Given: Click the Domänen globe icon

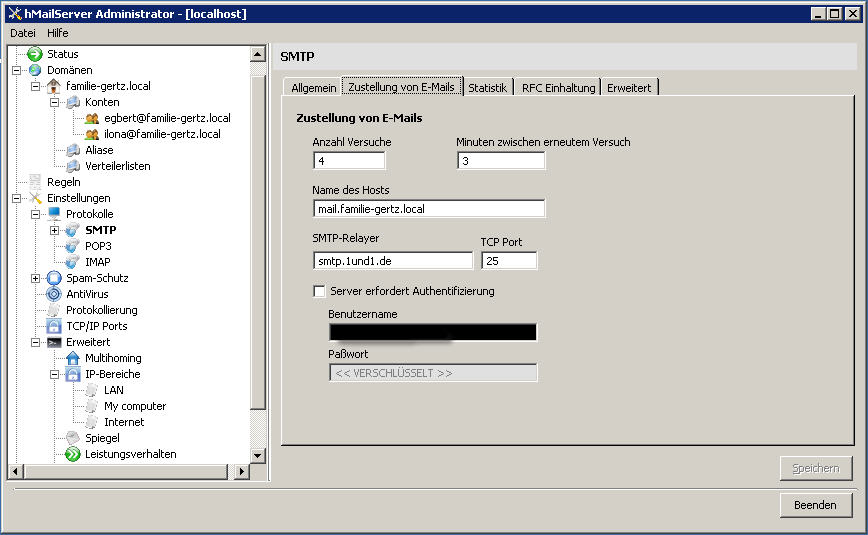Looking at the screenshot, I should click(35, 70).
